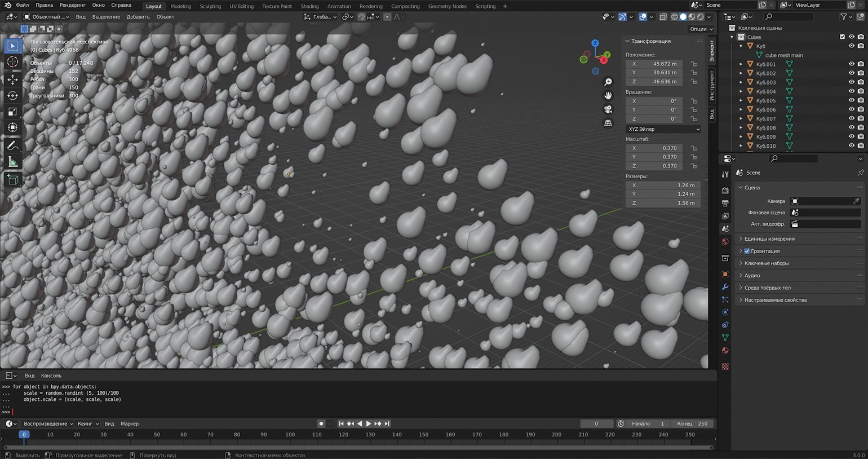Open the Объектный mode dropdown
This screenshot has height=459, width=868.
(47, 17)
